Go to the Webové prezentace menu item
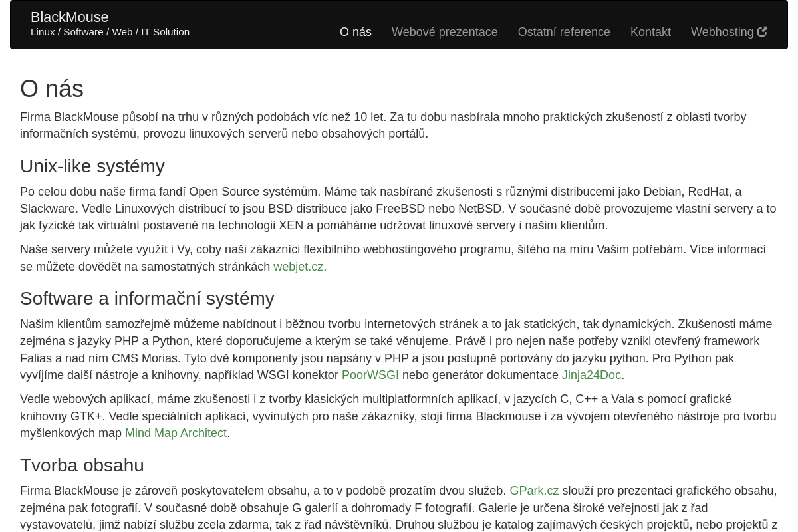The image size is (798, 532). (444, 32)
